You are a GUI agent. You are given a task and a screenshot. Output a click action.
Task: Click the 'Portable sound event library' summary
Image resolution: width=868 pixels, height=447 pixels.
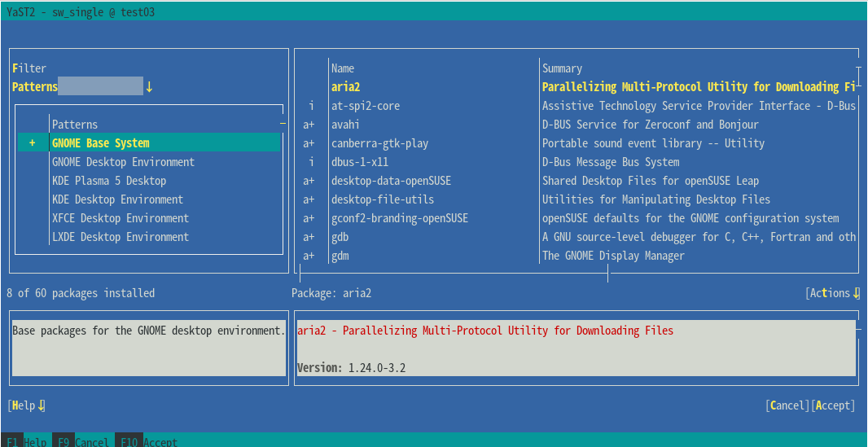[653, 143]
